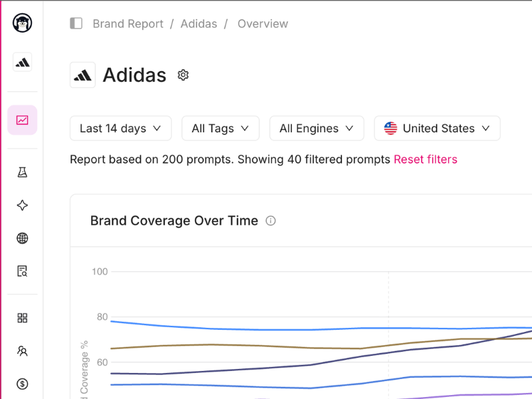Image resolution: width=532 pixels, height=399 pixels.
Task: Open the globe sidebar icon
Action: (23, 238)
